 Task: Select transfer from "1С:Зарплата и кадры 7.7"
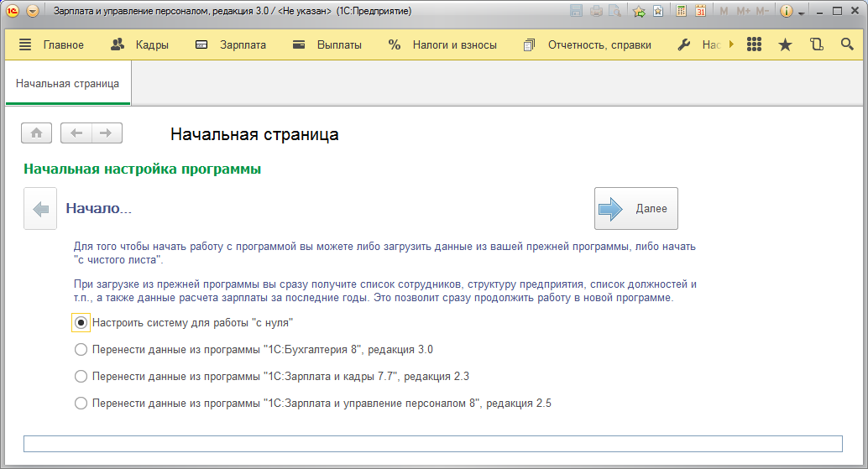pos(81,377)
